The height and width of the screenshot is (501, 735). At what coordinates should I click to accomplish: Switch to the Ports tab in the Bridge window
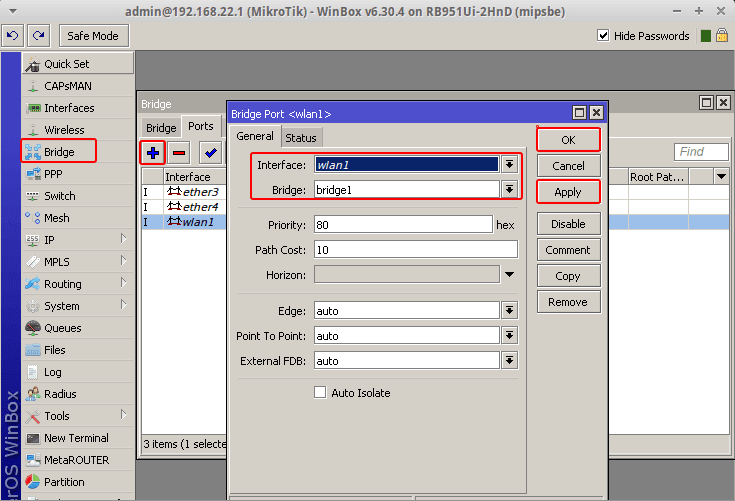pyautogui.click(x=201, y=126)
